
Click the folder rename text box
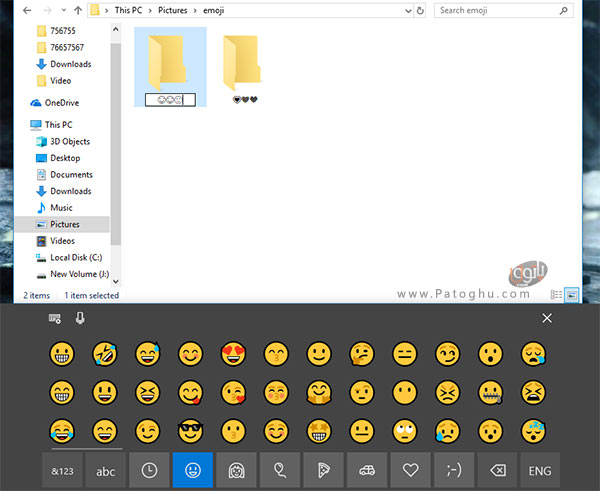[x=170, y=100]
